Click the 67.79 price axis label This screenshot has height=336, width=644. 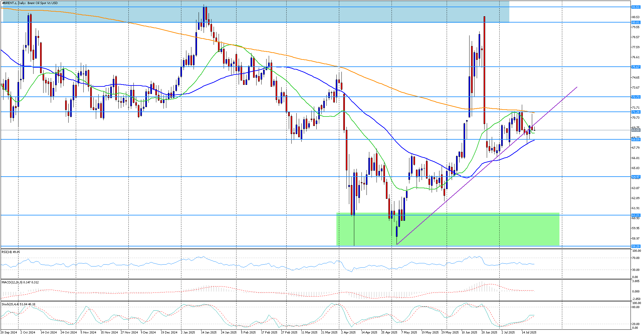coord(636,147)
